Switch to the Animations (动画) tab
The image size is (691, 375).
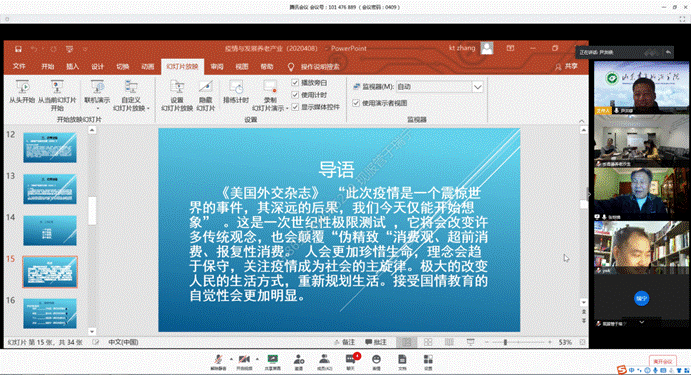[x=148, y=67]
